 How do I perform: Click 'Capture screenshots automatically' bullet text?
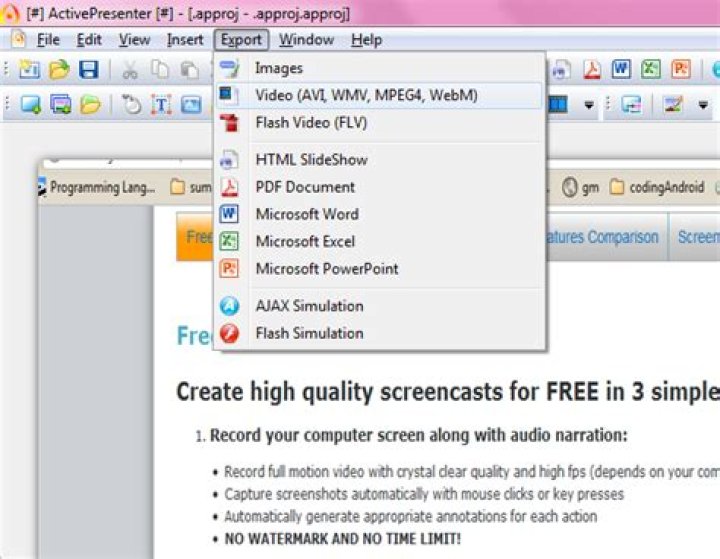(x=424, y=494)
